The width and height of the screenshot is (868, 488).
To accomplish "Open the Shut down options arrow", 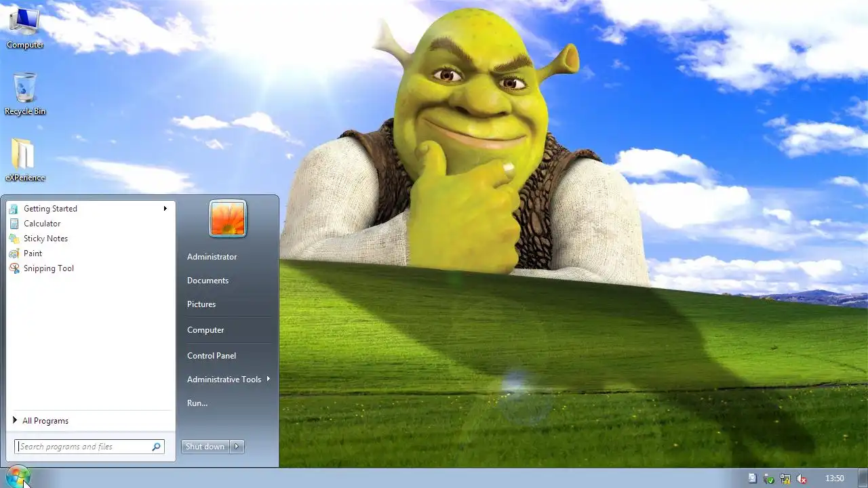I will click(x=237, y=447).
